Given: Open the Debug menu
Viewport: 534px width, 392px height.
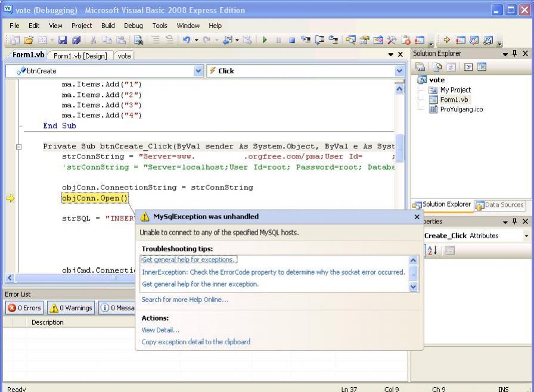Looking at the screenshot, I should pos(133,26).
